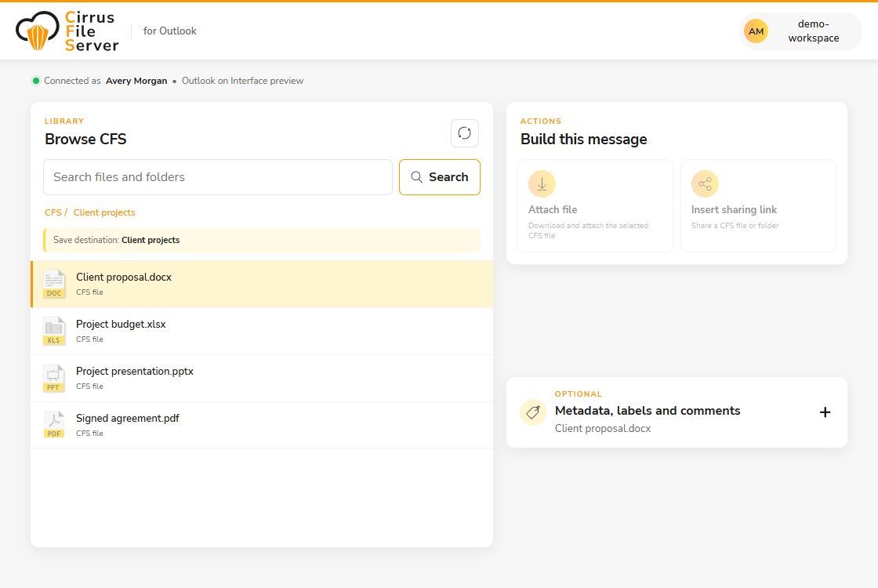Refresh the CFS library listing
The image size is (878, 588).
click(465, 133)
